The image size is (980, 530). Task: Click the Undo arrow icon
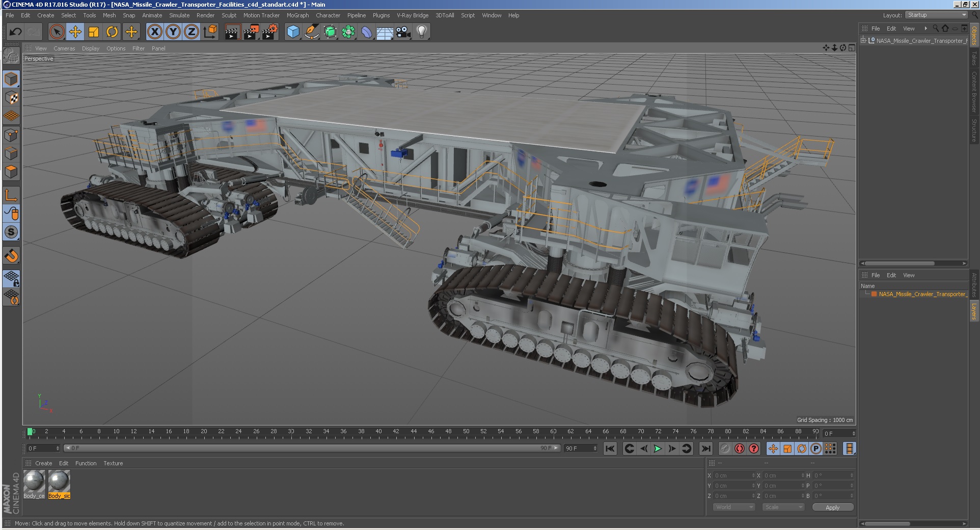[x=15, y=32]
